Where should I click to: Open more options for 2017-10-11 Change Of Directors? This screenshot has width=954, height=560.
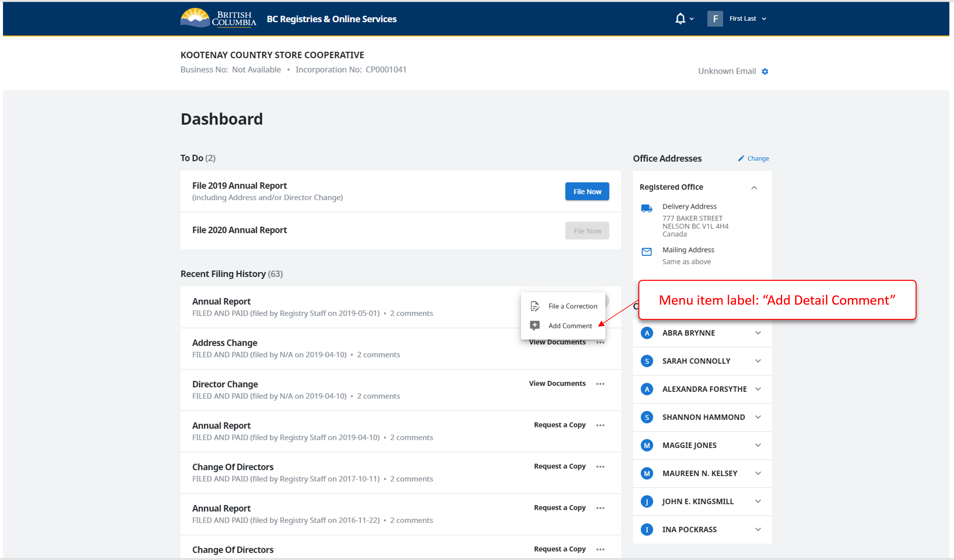(600, 467)
